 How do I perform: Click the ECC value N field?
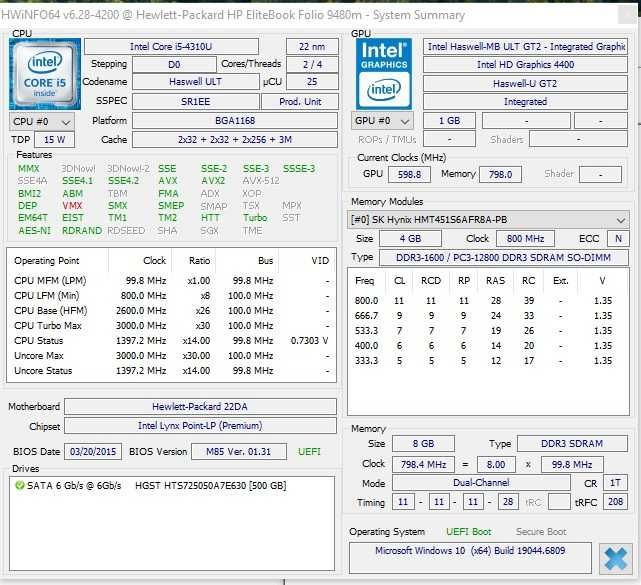click(618, 238)
